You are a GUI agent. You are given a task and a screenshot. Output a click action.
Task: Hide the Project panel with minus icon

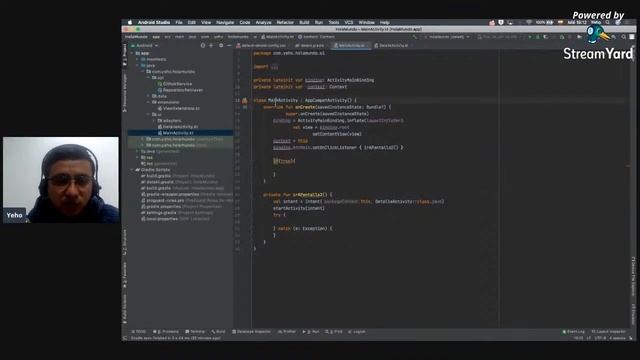coord(229,45)
